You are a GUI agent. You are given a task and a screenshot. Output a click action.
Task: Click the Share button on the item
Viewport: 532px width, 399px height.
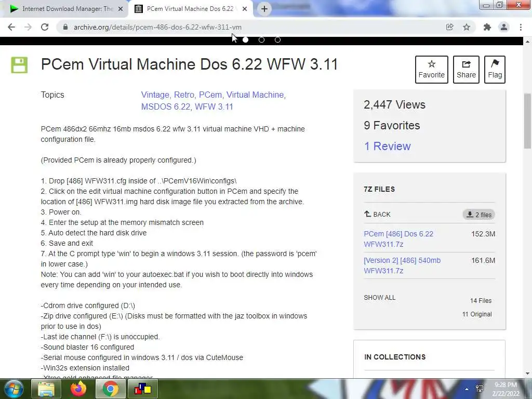pos(466,70)
